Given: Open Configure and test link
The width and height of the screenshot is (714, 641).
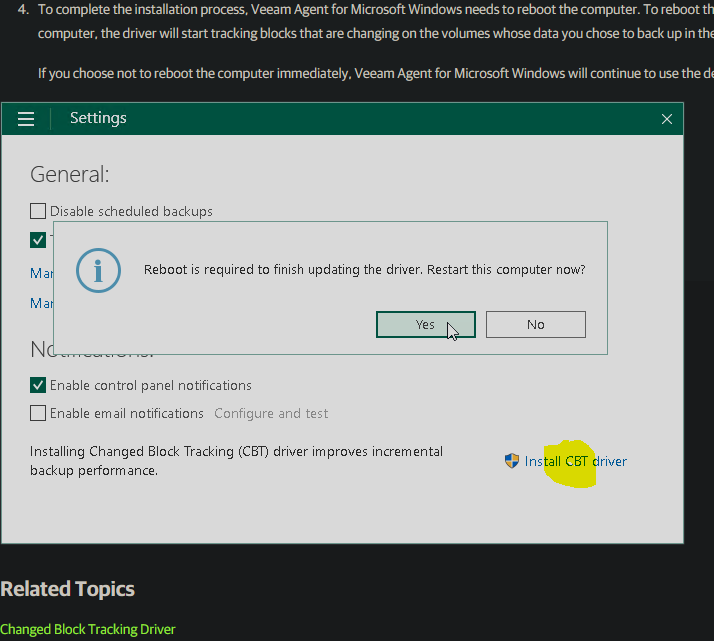Looking at the screenshot, I should 271,413.
